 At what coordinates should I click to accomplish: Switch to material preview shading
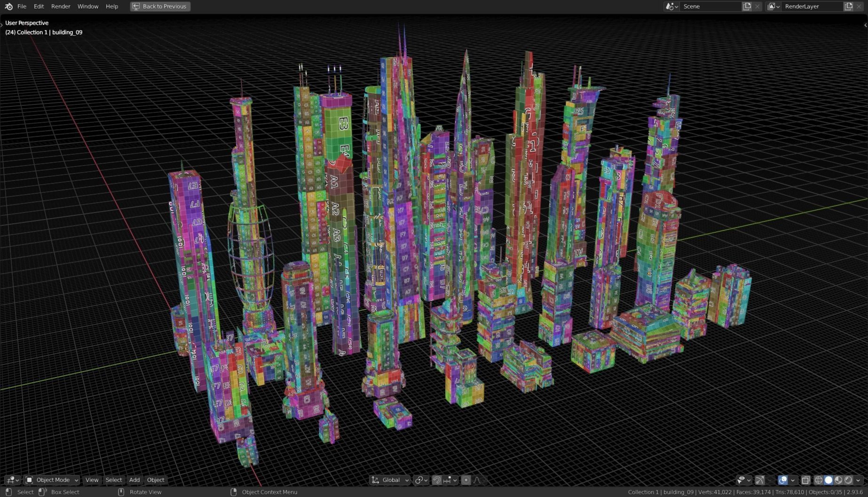838,480
